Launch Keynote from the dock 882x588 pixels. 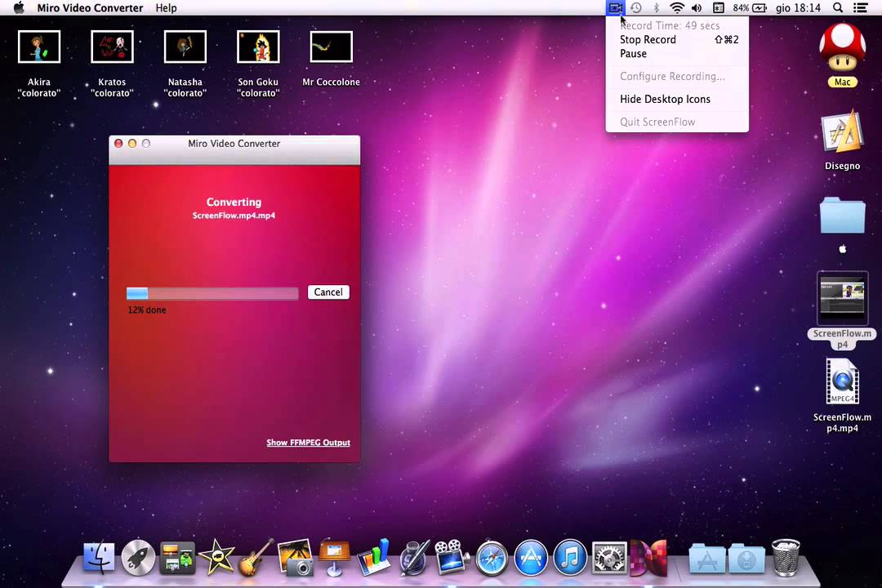(x=335, y=558)
